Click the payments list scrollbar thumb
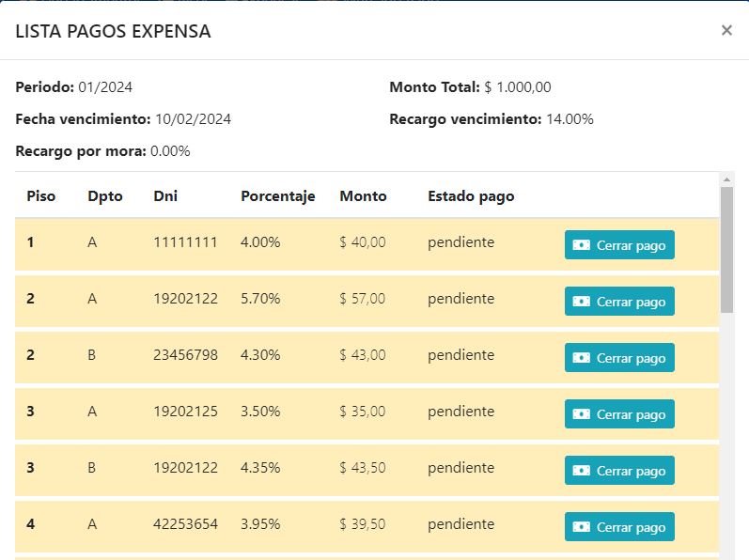This screenshot has height=560, width=749. 726,249
